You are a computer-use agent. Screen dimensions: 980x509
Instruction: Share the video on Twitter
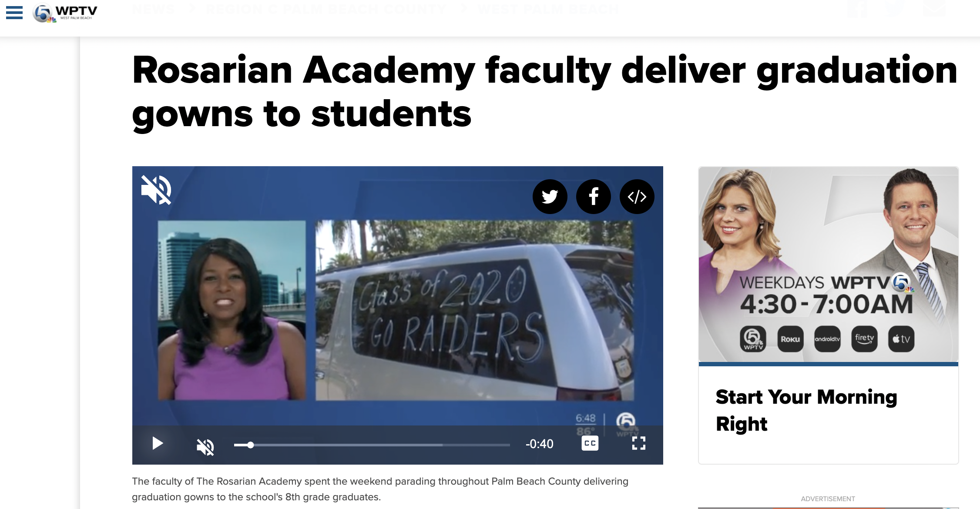coord(550,197)
